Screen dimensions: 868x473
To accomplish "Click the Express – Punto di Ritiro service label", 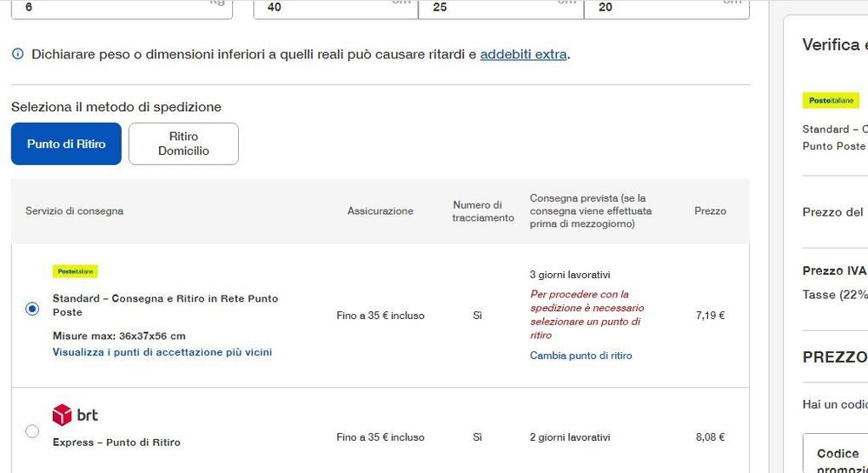I will coord(116,443).
